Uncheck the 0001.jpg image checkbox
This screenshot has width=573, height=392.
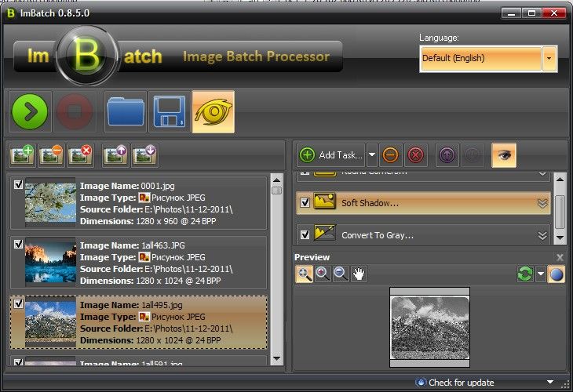coord(18,185)
